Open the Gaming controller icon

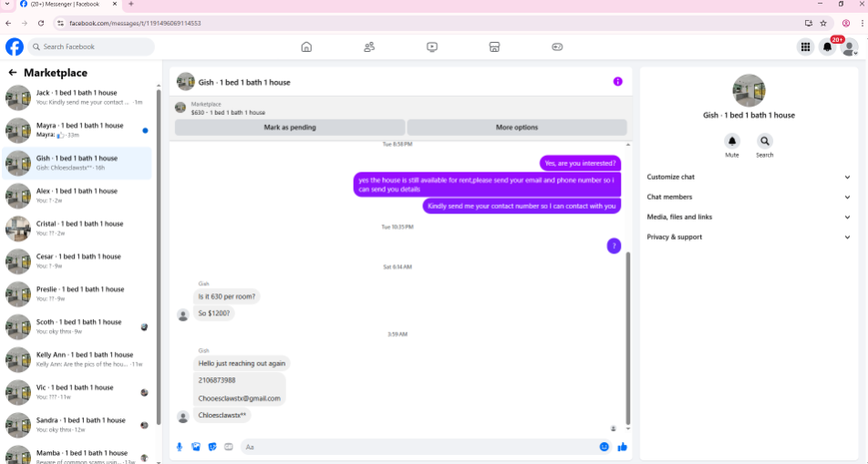point(557,47)
